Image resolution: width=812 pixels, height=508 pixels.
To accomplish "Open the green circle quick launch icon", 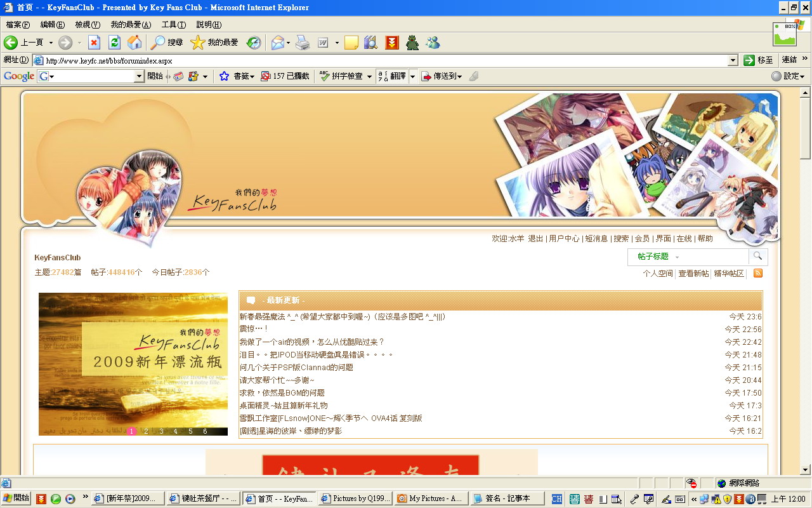I will click(x=55, y=499).
